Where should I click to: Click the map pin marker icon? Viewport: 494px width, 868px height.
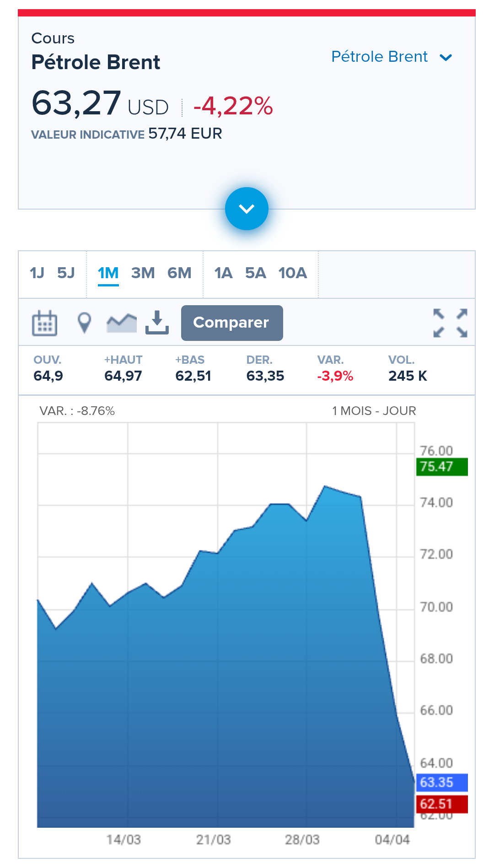(x=84, y=323)
